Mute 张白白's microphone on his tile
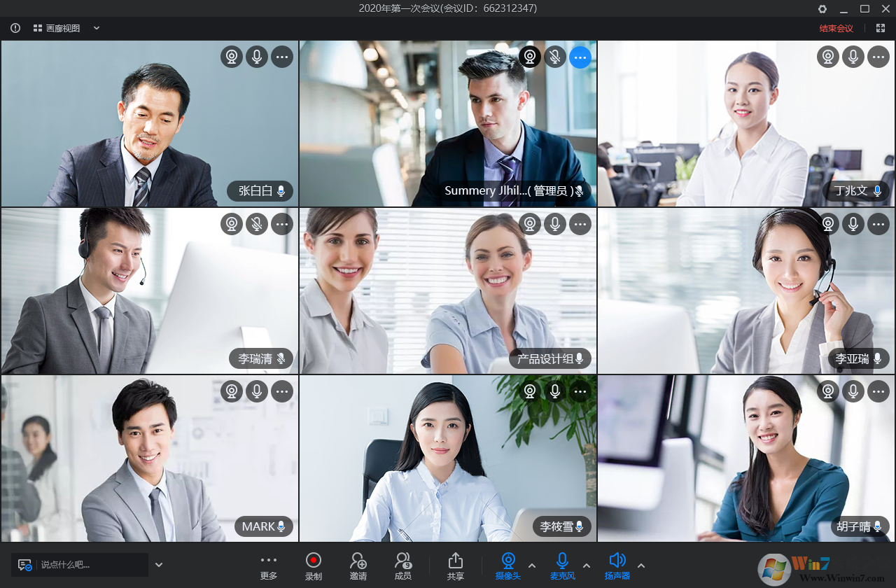896x588 pixels. 257,57
